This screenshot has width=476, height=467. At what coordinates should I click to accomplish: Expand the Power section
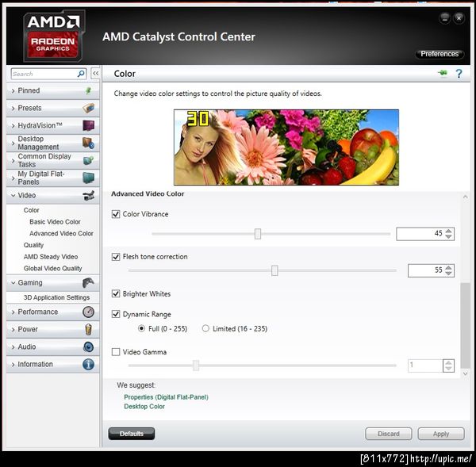tap(13, 330)
